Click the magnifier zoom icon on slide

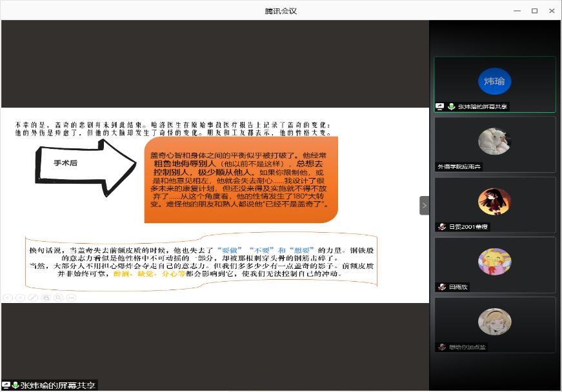tap(58, 297)
